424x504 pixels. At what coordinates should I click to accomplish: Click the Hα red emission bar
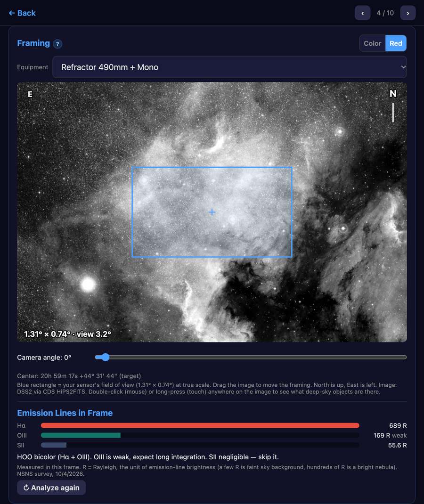(200, 425)
